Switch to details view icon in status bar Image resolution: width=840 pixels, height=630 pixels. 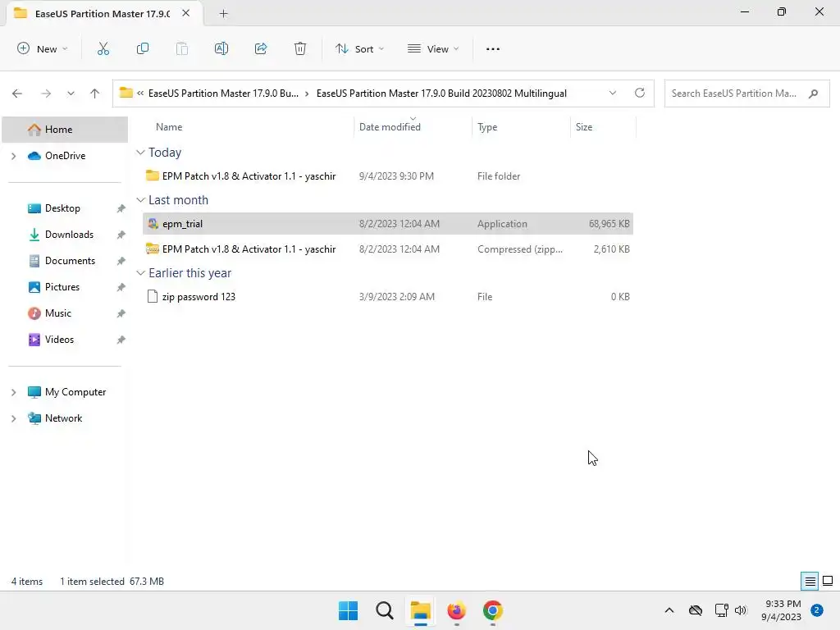pos(810,581)
